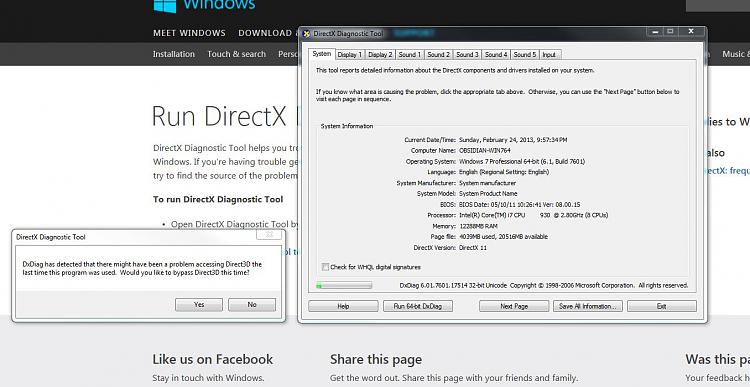The width and height of the screenshot is (750, 387).
Task: Click the Like us on Facebook heading
Action: (213, 359)
